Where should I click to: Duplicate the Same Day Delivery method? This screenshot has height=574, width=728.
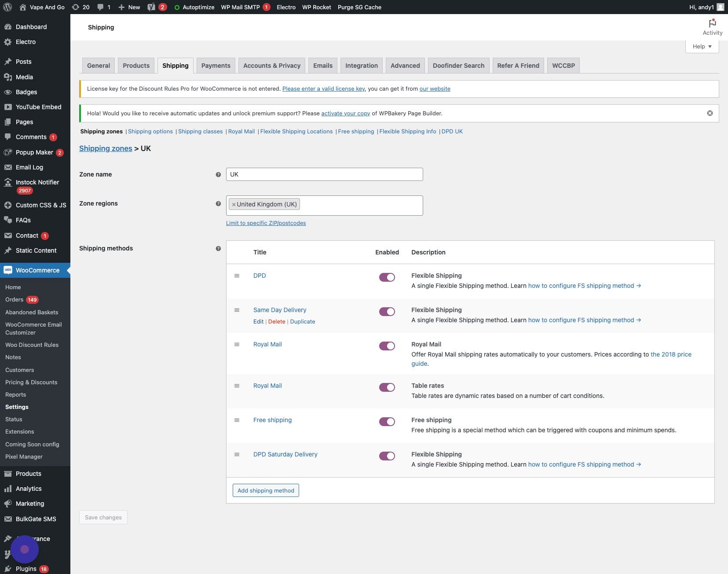pos(303,322)
